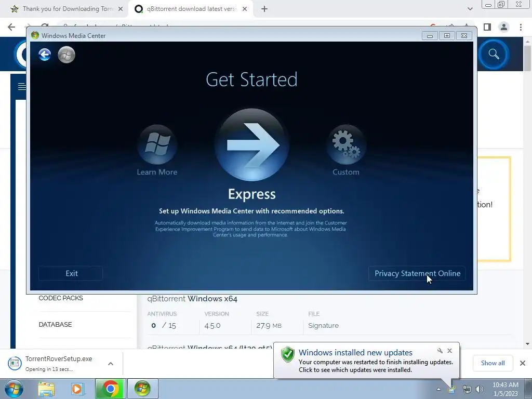Image resolution: width=532 pixels, height=399 pixels.
Task: Switch to Chrome on taskbar
Action: pos(110,389)
